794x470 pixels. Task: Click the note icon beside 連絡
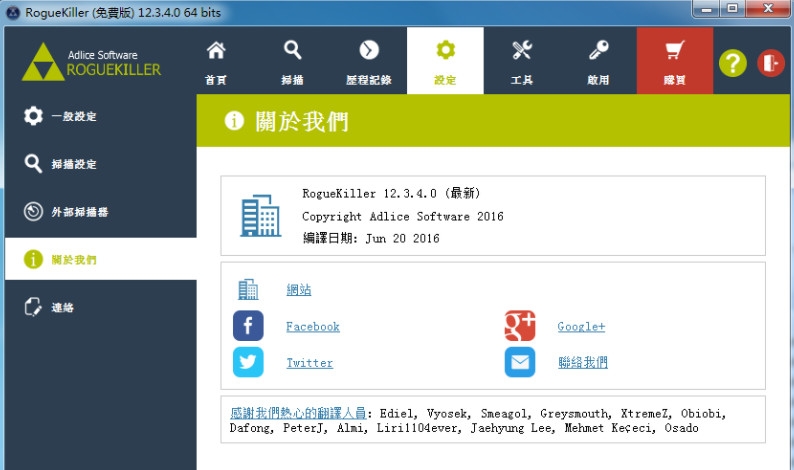pyautogui.click(x=33, y=307)
